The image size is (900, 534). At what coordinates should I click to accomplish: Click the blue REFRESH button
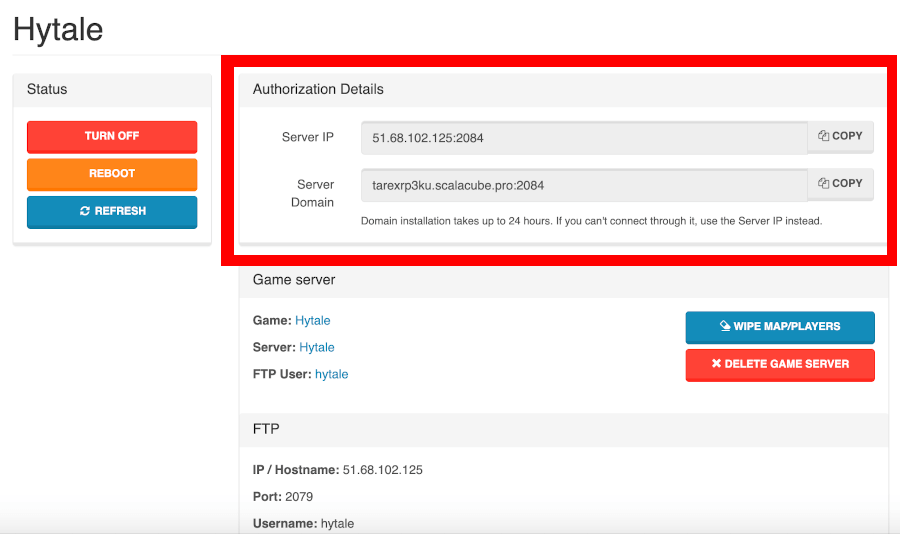112,212
